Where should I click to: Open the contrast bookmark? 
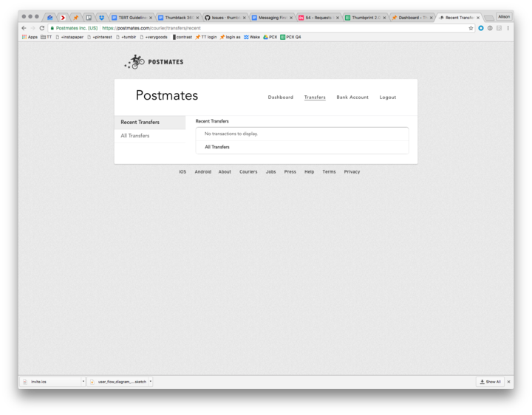point(183,37)
